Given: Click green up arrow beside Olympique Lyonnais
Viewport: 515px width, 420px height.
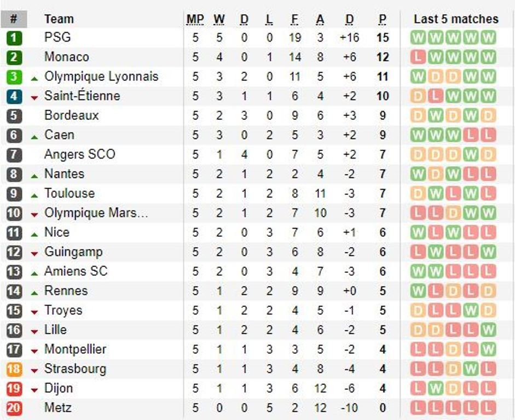Looking at the screenshot, I should click(x=34, y=78).
